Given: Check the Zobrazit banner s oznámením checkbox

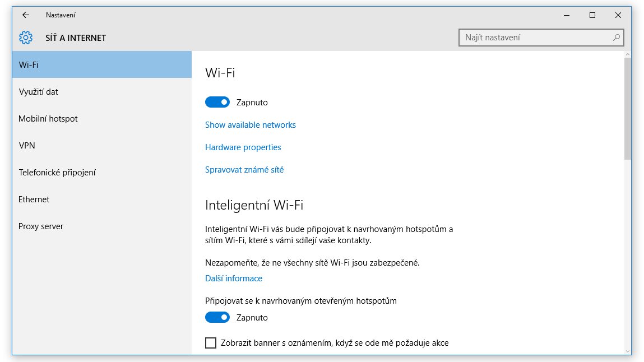Looking at the screenshot, I should 211,343.
